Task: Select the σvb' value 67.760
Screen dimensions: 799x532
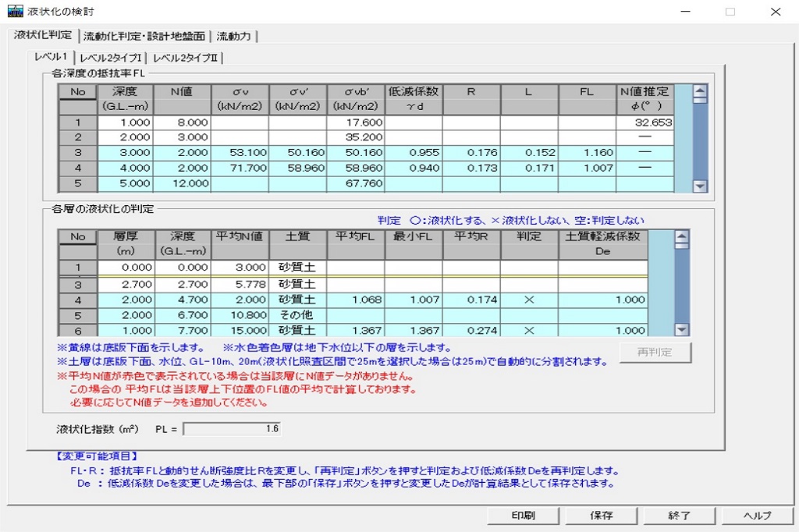Action: click(x=356, y=183)
